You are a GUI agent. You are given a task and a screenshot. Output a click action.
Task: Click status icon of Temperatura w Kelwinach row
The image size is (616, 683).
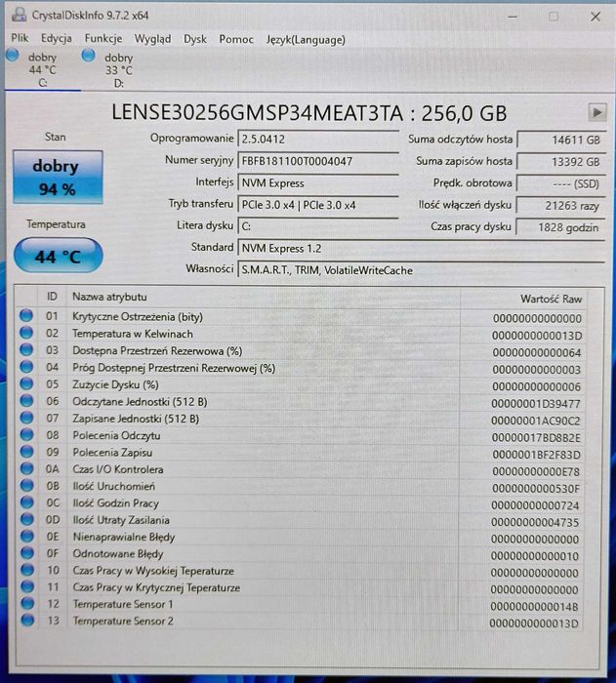click(x=26, y=333)
